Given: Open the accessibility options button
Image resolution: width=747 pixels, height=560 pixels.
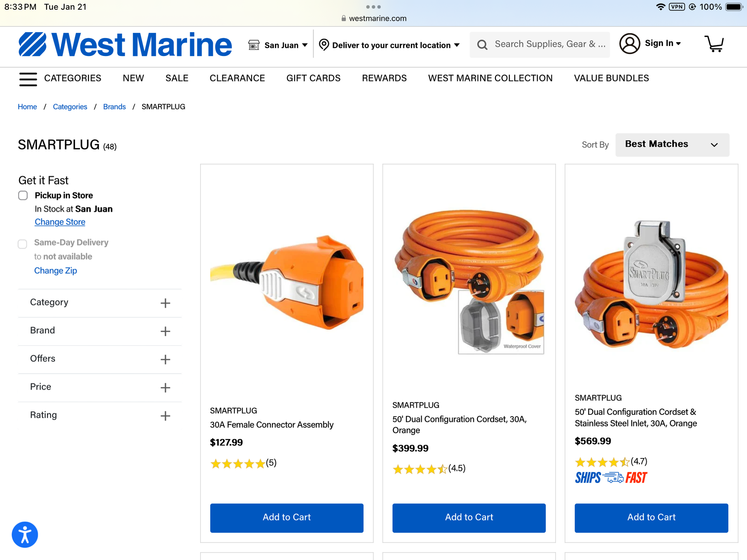Looking at the screenshot, I should tap(25, 534).
